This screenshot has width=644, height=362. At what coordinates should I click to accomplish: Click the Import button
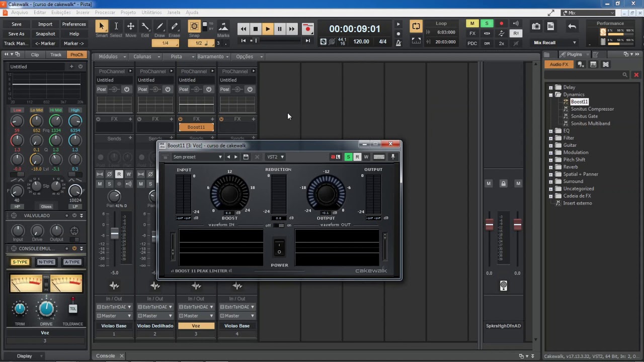(45, 24)
